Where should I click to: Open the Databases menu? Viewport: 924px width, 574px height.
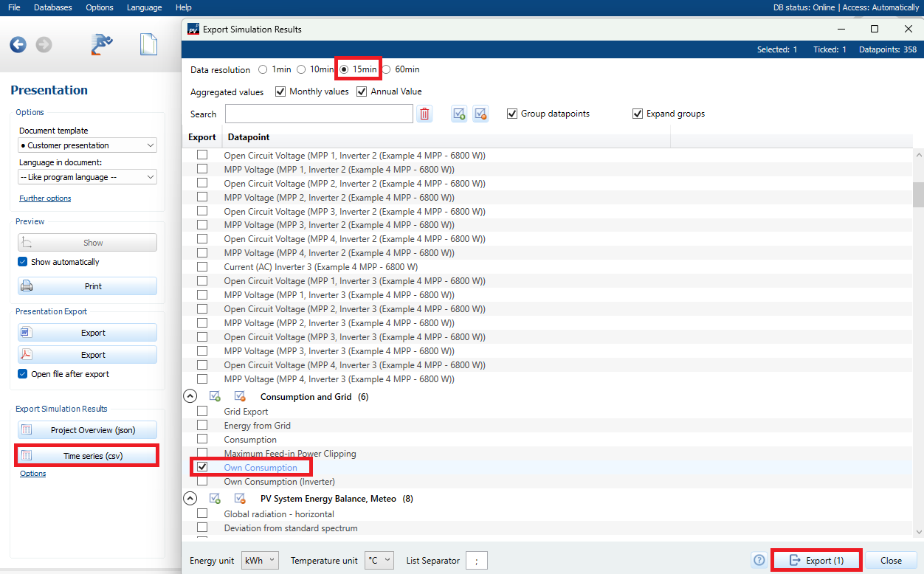point(53,7)
